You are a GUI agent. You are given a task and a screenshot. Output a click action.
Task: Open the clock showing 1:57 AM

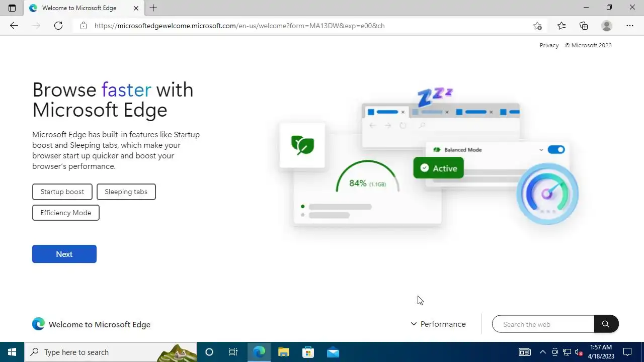601,352
